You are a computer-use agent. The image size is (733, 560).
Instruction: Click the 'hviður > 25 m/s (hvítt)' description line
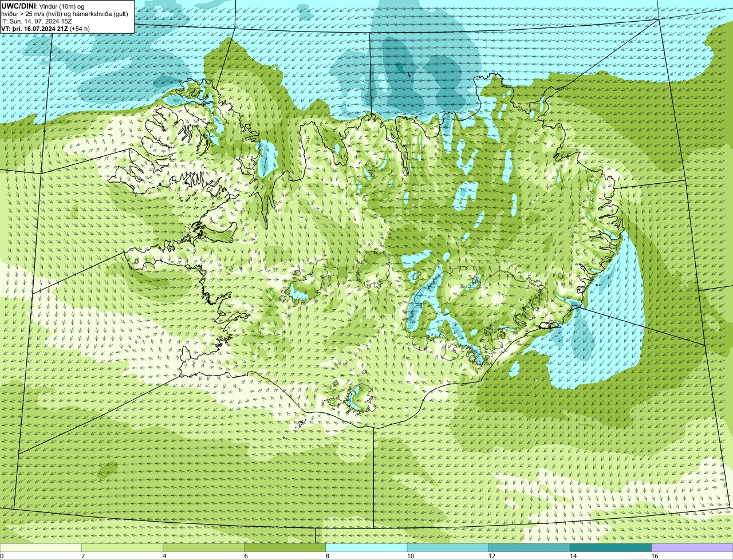[x=65, y=14]
